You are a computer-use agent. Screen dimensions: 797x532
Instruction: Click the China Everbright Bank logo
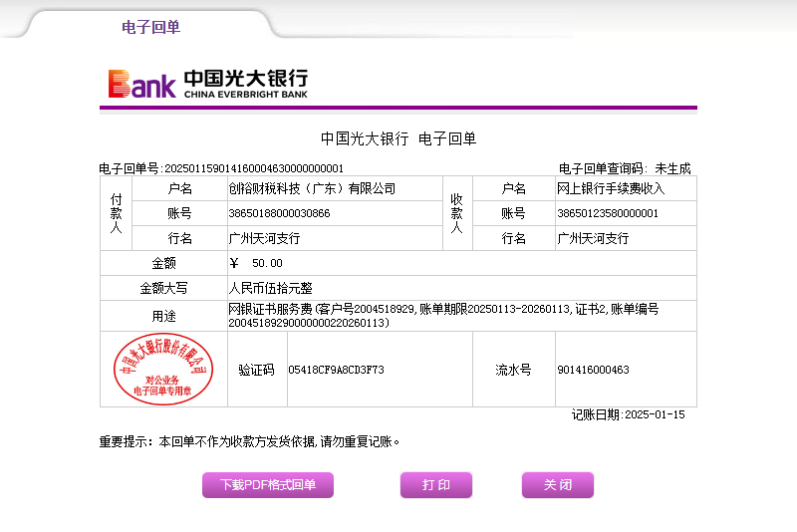208,84
